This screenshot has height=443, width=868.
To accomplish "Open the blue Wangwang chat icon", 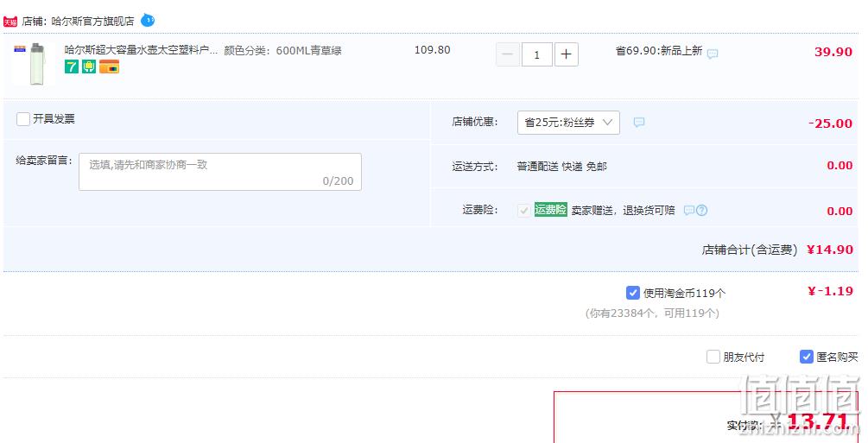I will coord(148,21).
